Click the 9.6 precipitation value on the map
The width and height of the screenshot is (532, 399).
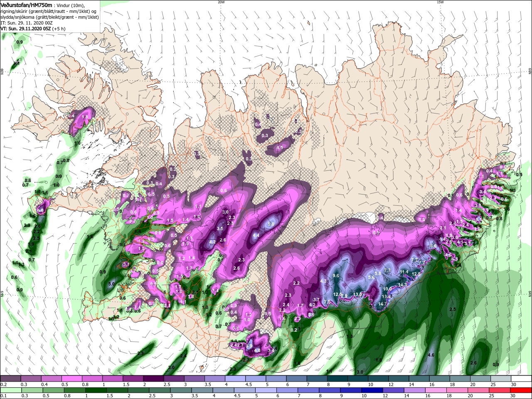coord(336,276)
